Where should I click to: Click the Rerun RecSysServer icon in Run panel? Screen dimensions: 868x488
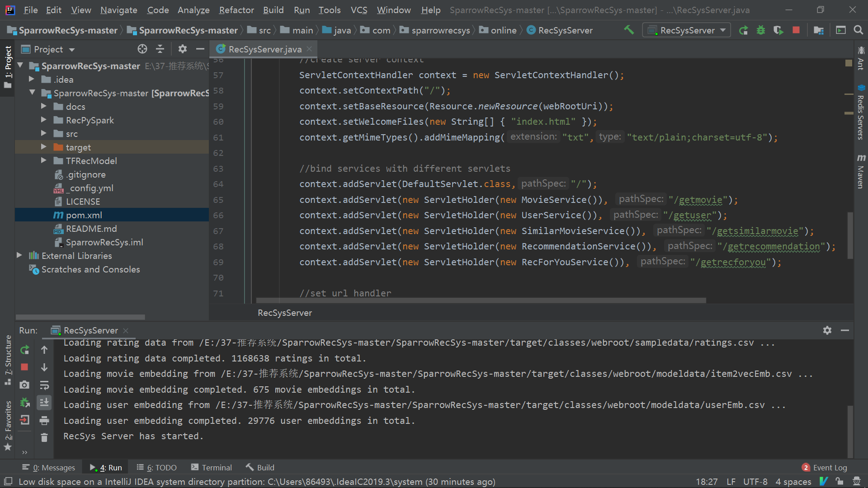[x=25, y=350]
